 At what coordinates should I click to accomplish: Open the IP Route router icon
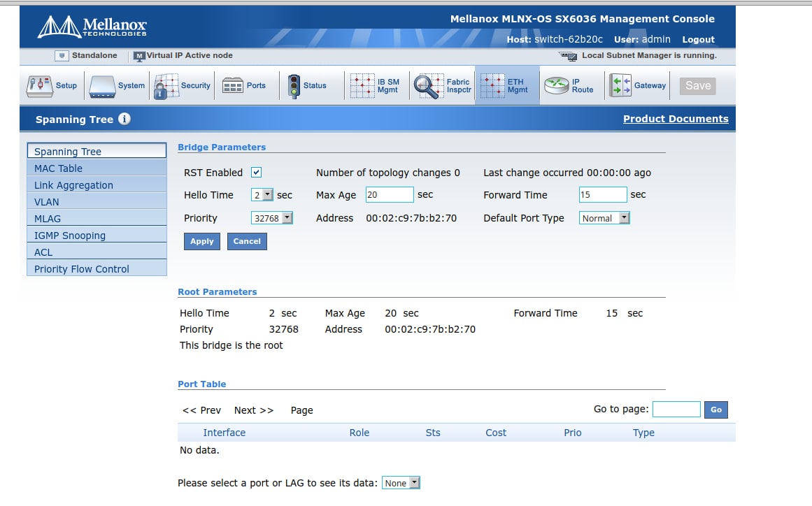click(x=556, y=85)
